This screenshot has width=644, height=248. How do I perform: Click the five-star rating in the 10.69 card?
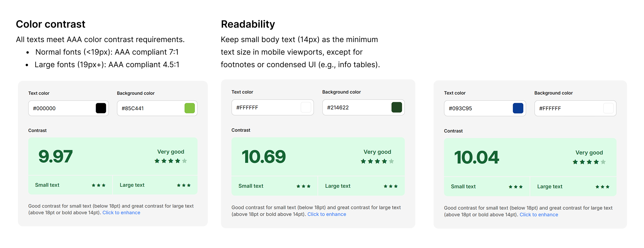[x=377, y=161]
